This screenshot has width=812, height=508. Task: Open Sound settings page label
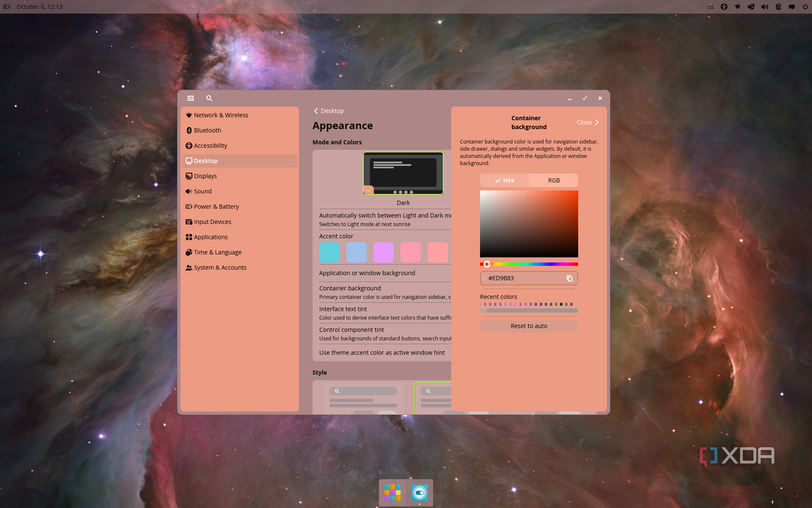[203, 191]
